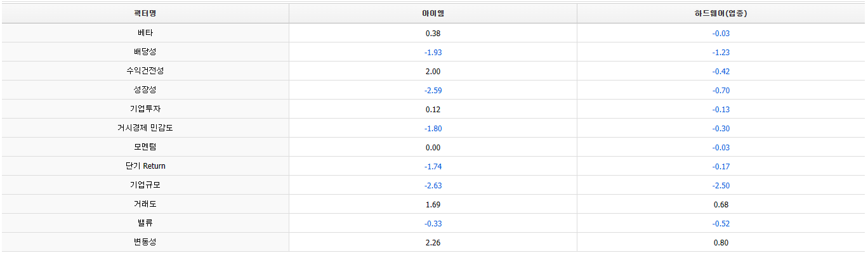Click the -2.59 value for 성장성

433,90
